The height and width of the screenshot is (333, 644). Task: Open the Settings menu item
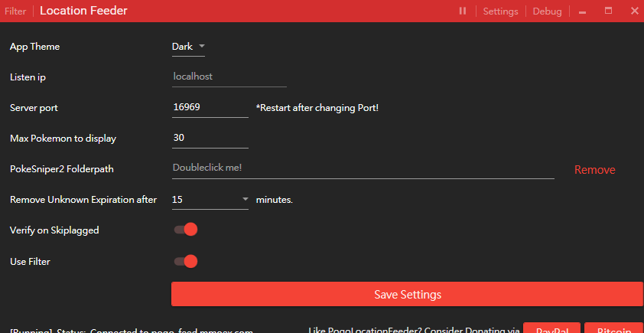coord(500,11)
